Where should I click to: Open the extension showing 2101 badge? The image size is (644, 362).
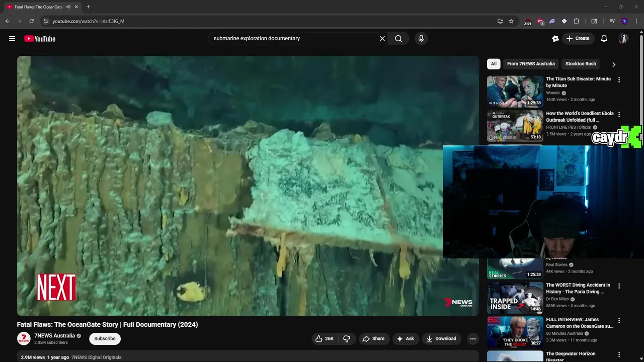[x=527, y=22]
